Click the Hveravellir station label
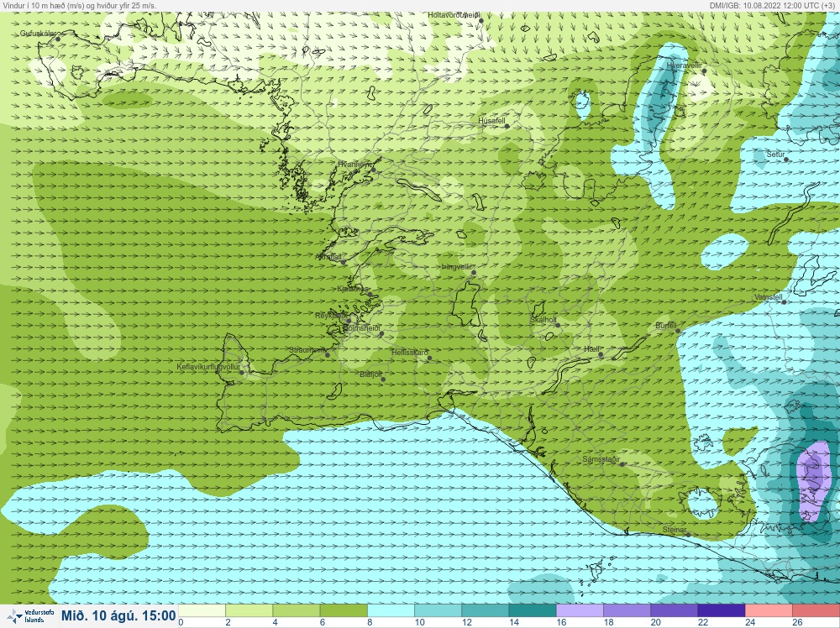Screen dimensions: 840x628 pyautogui.click(x=684, y=65)
